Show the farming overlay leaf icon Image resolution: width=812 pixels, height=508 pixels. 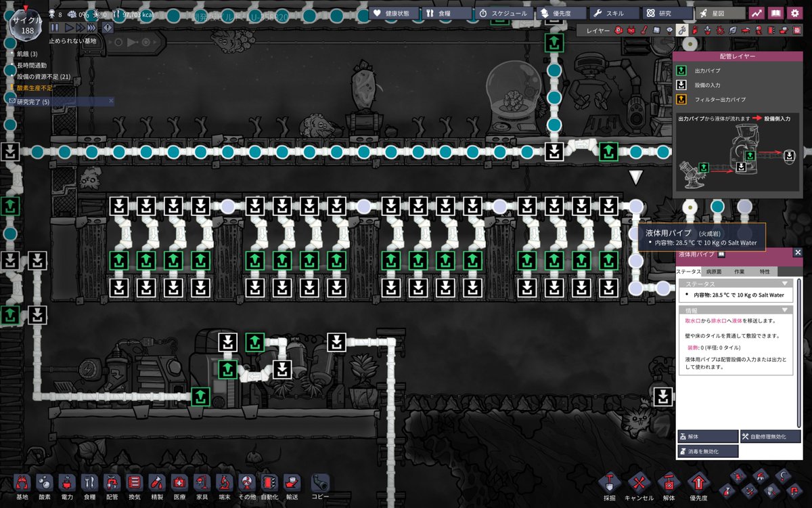click(x=732, y=30)
